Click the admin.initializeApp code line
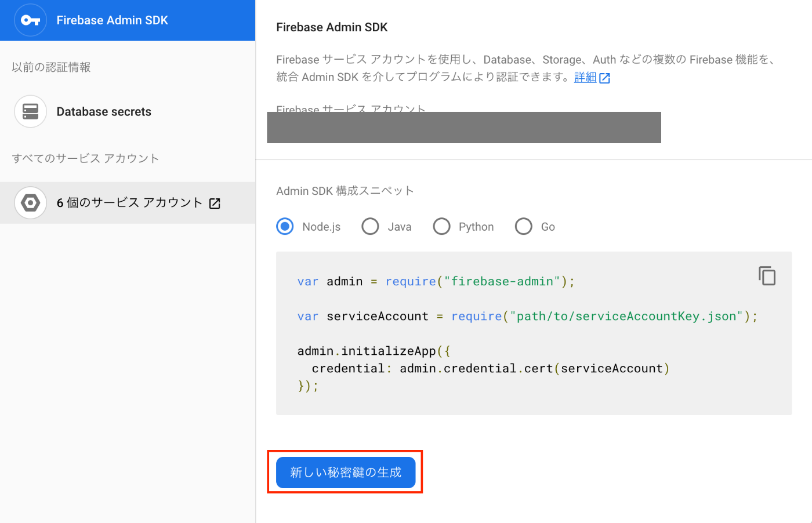Image resolution: width=812 pixels, height=523 pixels. (374, 351)
